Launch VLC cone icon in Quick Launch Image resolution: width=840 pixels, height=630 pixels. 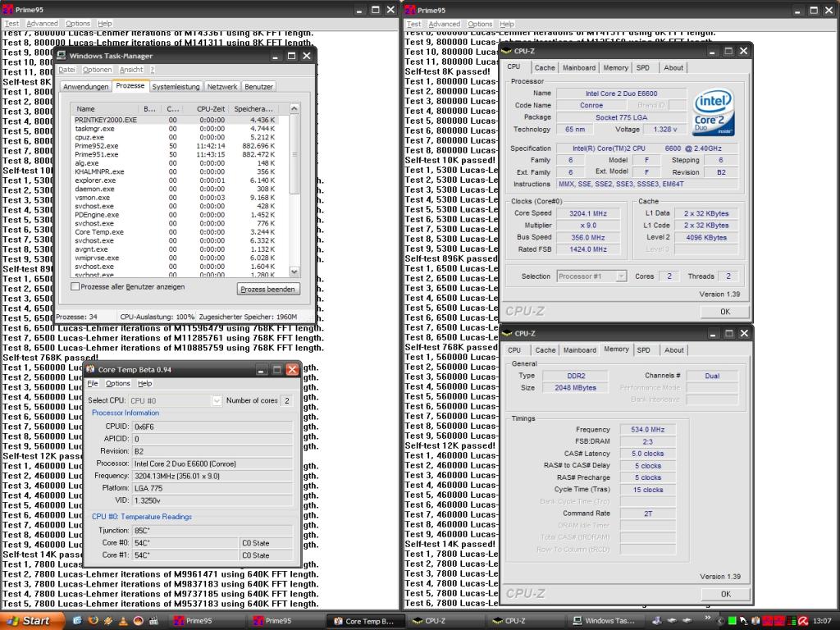(123, 620)
